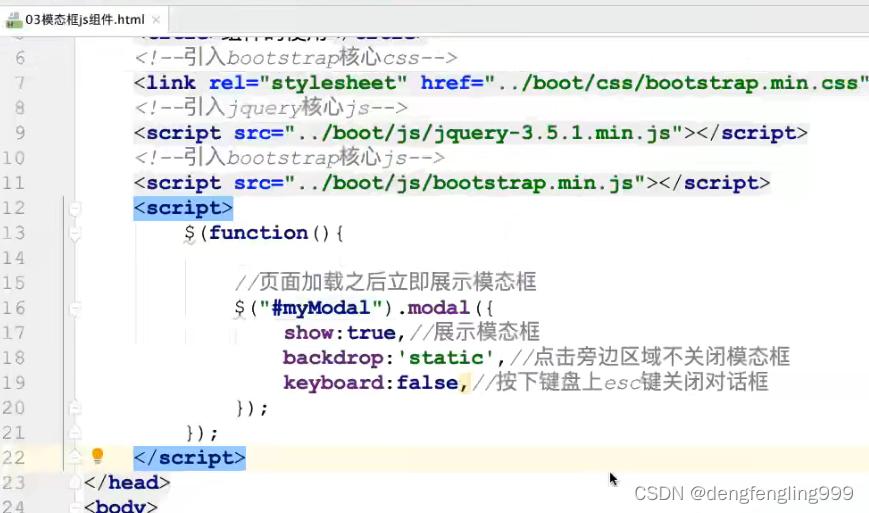Click the </head> closing tag
This screenshot has width=869, height=513.
pyautogui.click(x=127, y=483)
